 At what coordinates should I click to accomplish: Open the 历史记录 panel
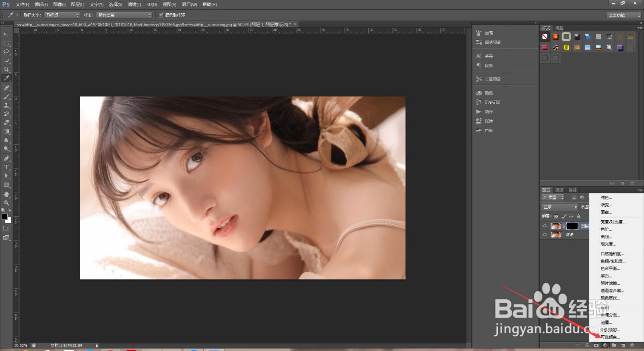click(493, 103)
